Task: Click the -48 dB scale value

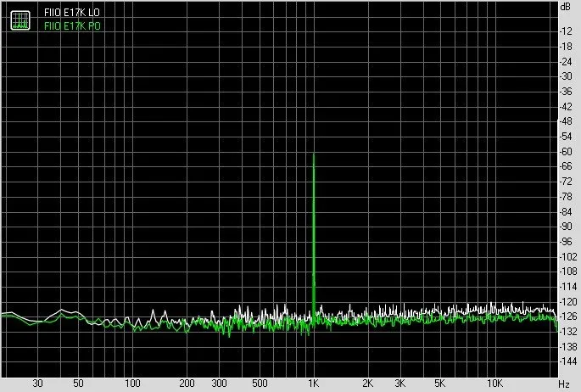Action: (566, 121)
